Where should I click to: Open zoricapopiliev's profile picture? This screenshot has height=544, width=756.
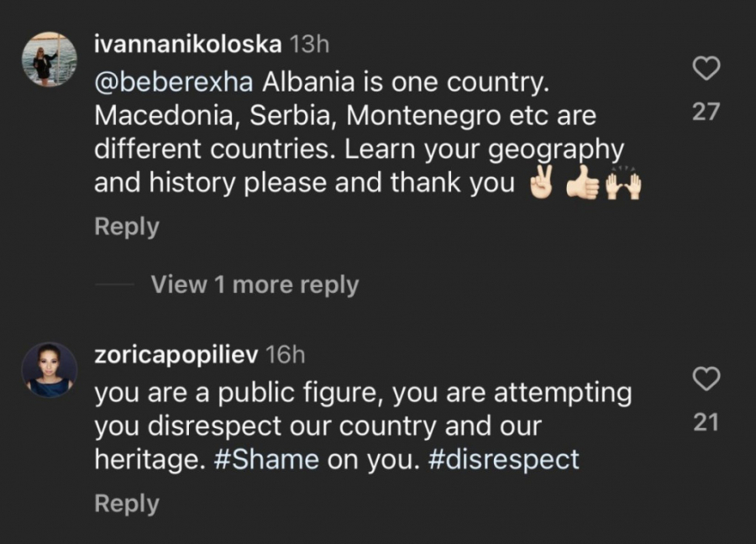50,369
